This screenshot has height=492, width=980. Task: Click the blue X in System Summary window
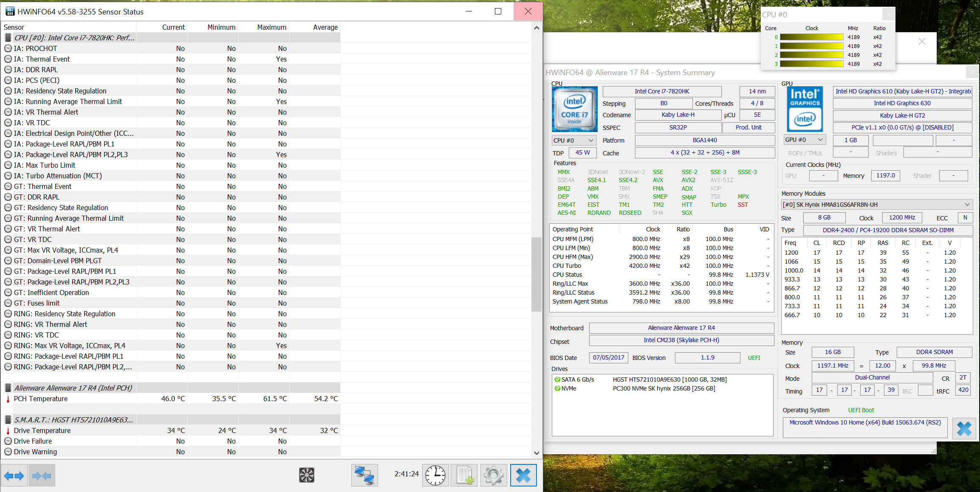click(964, 428)
